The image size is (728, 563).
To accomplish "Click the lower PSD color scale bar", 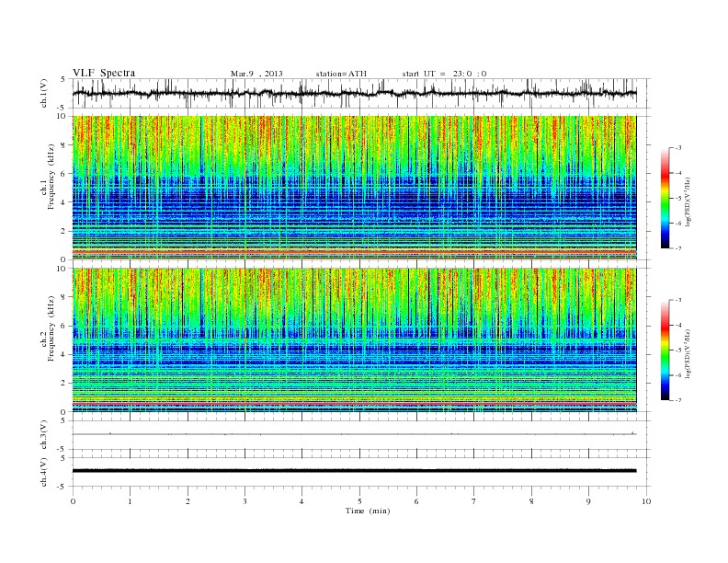I will (x=665, y=350).
